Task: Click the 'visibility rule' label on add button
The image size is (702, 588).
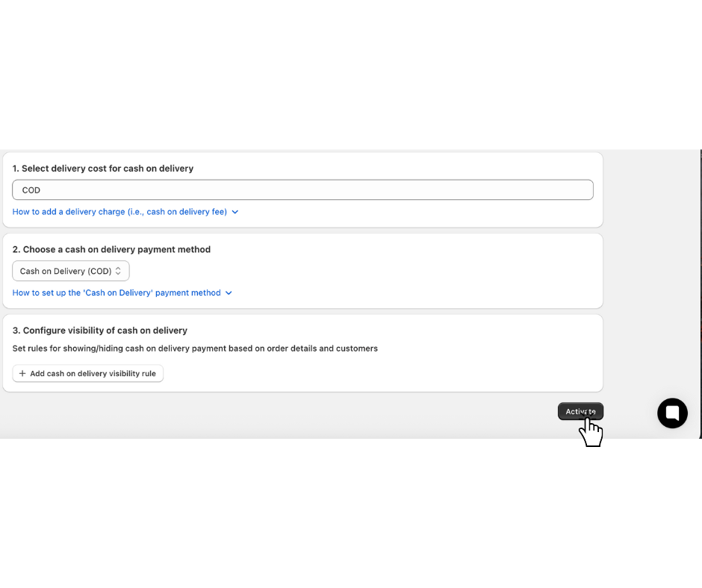Action: coord(132,373)
